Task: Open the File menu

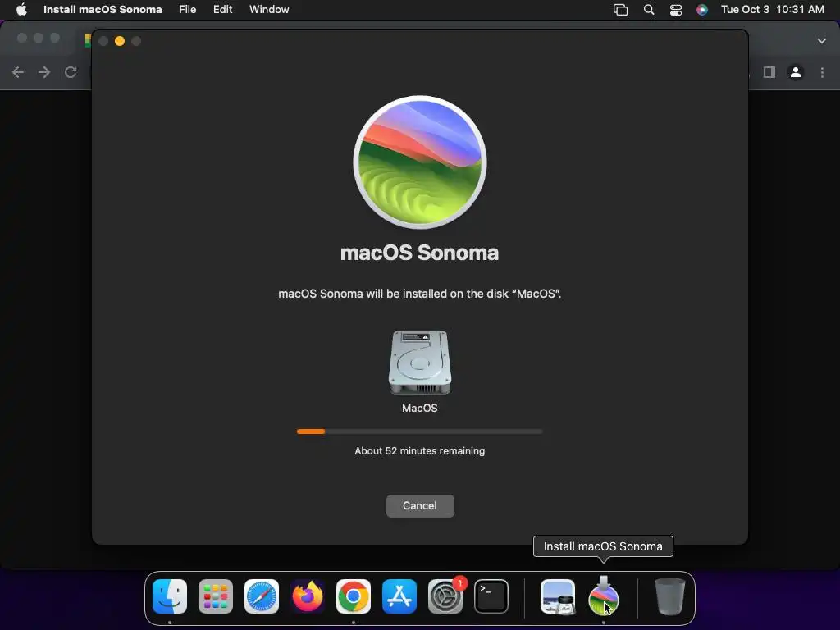Action: 188,10
